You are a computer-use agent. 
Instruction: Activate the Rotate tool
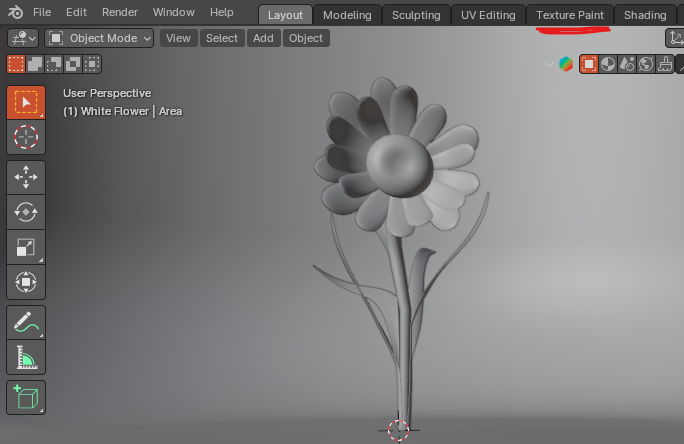(26, 212)
